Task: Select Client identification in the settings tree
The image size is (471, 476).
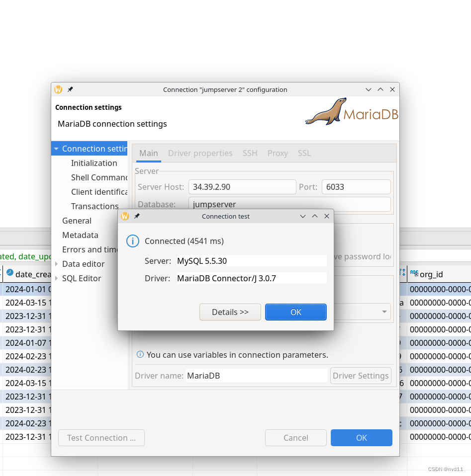Action: click(x=99, y=192)
